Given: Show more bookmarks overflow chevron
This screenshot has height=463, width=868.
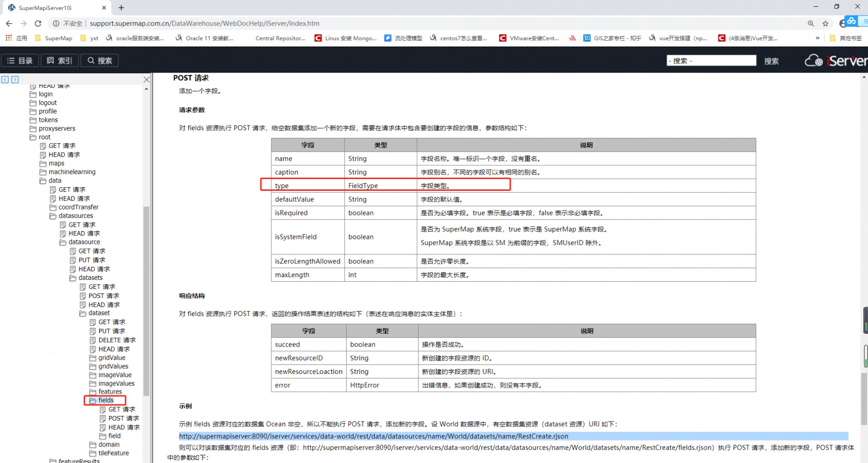Looking at the screenshot, I should pyautogui.click(x=817, y=38).
